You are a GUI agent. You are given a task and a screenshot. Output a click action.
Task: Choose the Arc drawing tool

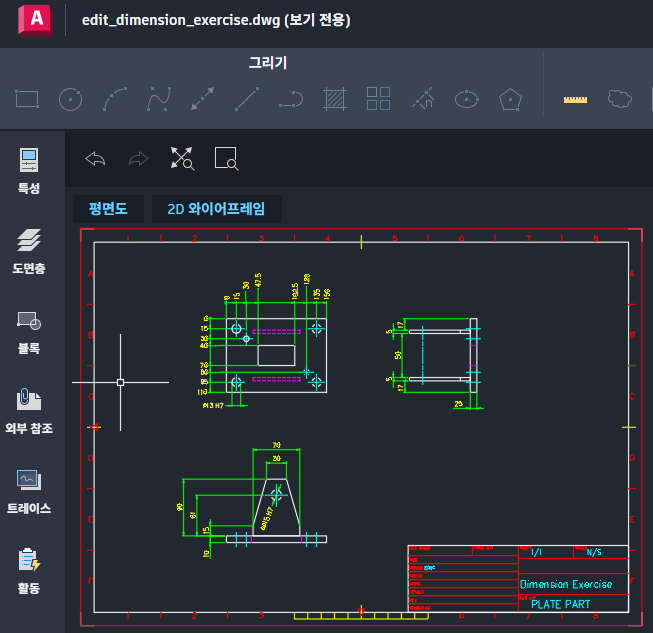tap(115, 99)
